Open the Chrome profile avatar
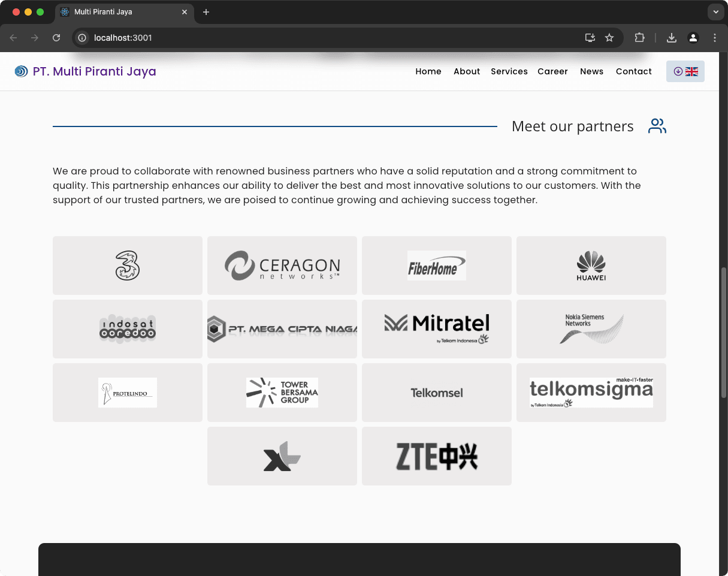 point(693,38)
